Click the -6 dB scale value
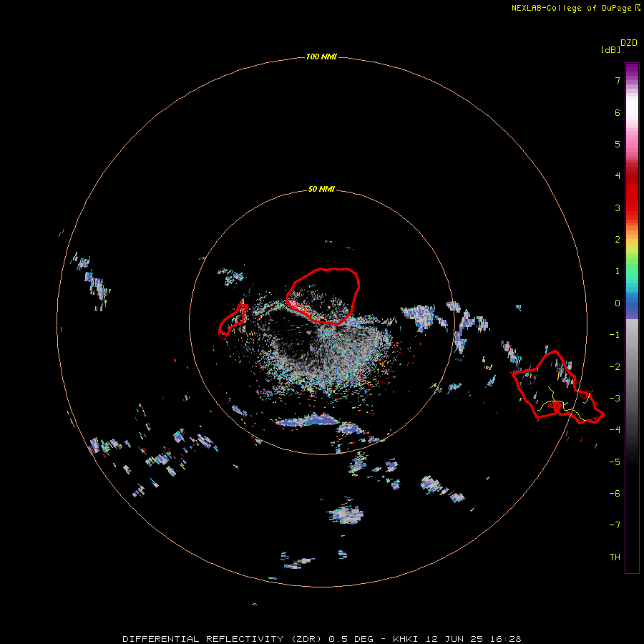The width and height of the screenshot is (644, 644). [615, 494]
